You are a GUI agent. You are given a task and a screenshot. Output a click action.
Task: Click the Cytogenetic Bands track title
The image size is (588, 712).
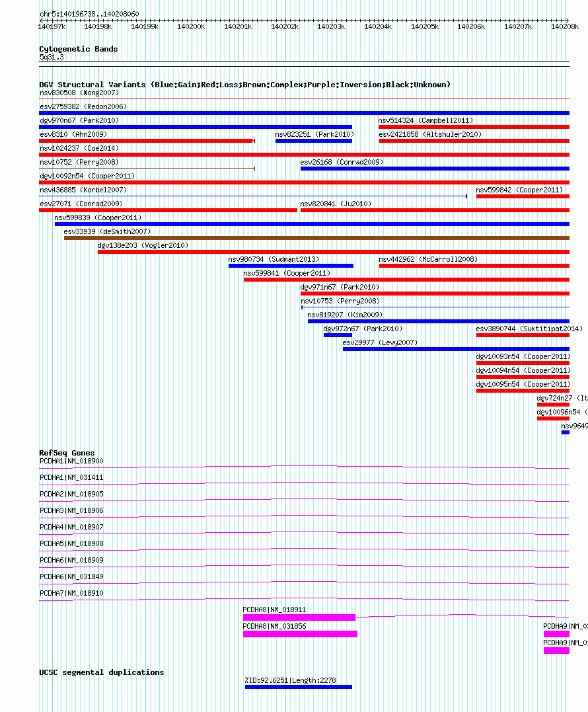click(x=79, y=49)
